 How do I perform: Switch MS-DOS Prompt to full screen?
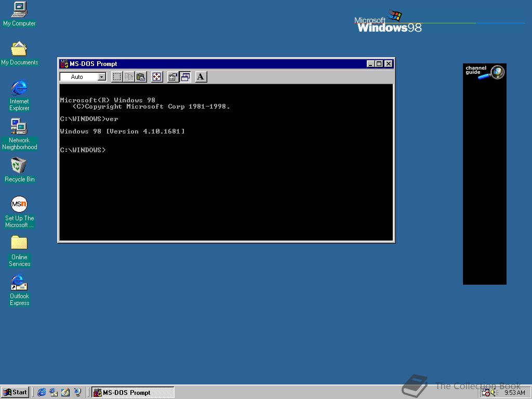click(157, 77)
